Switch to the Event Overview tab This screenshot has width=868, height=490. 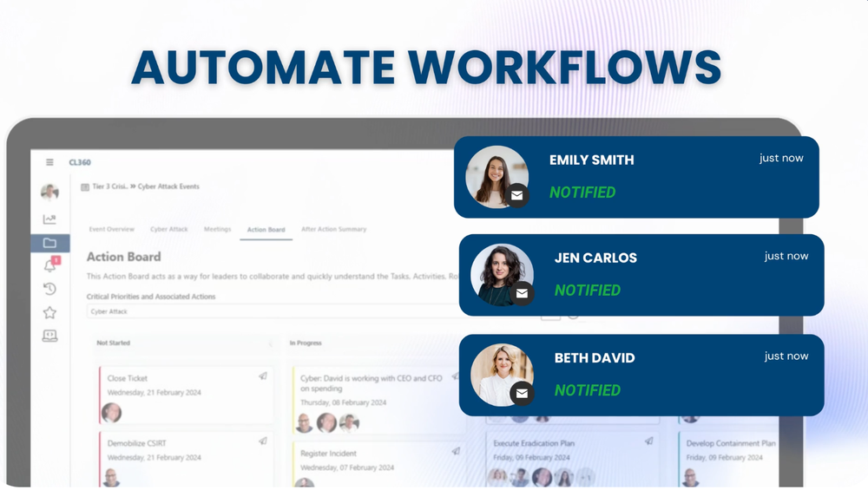click(112, 229)
